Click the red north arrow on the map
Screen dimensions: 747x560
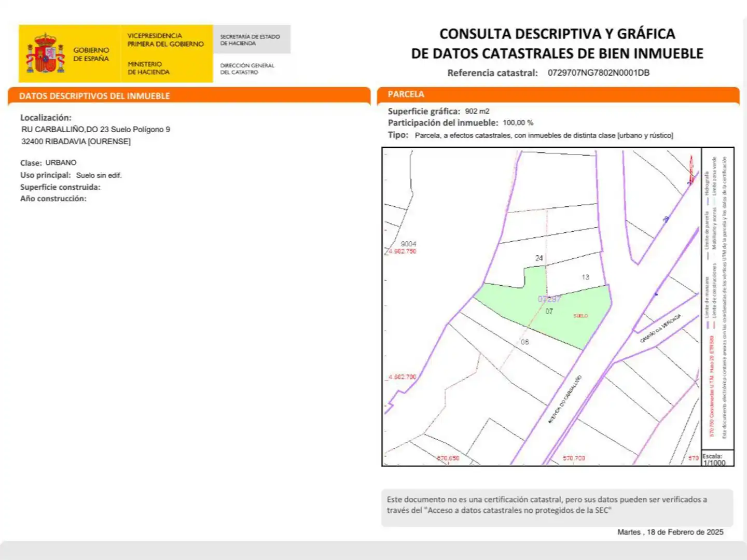point(691,170)
